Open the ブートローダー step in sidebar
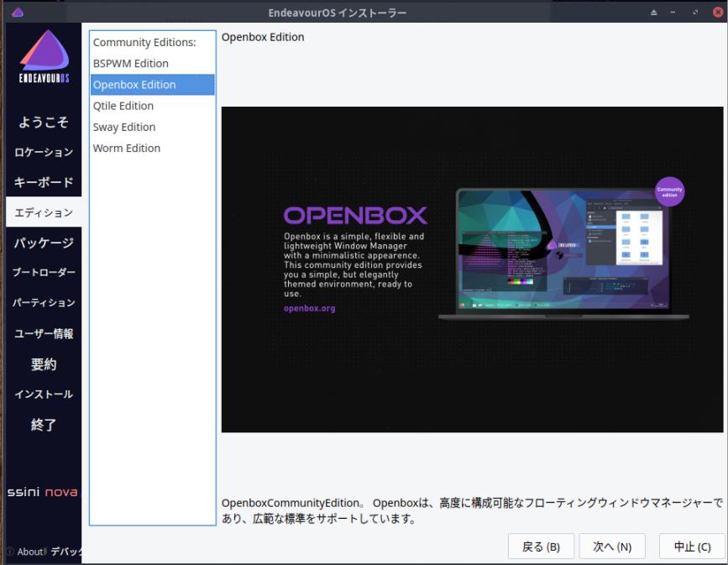The width and height of the screenshot is (728, 565). tap(44, 273)
